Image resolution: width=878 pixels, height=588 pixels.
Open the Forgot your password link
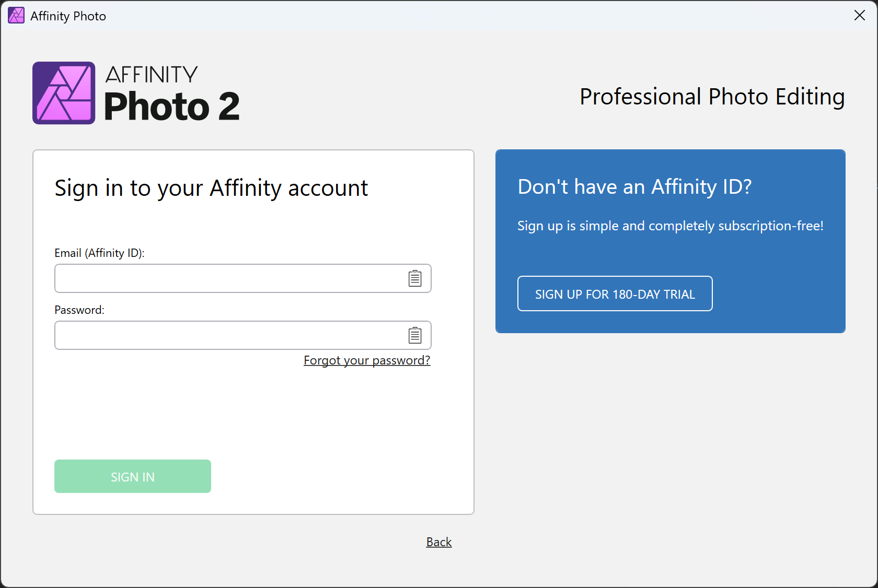[x=367, y=360]
